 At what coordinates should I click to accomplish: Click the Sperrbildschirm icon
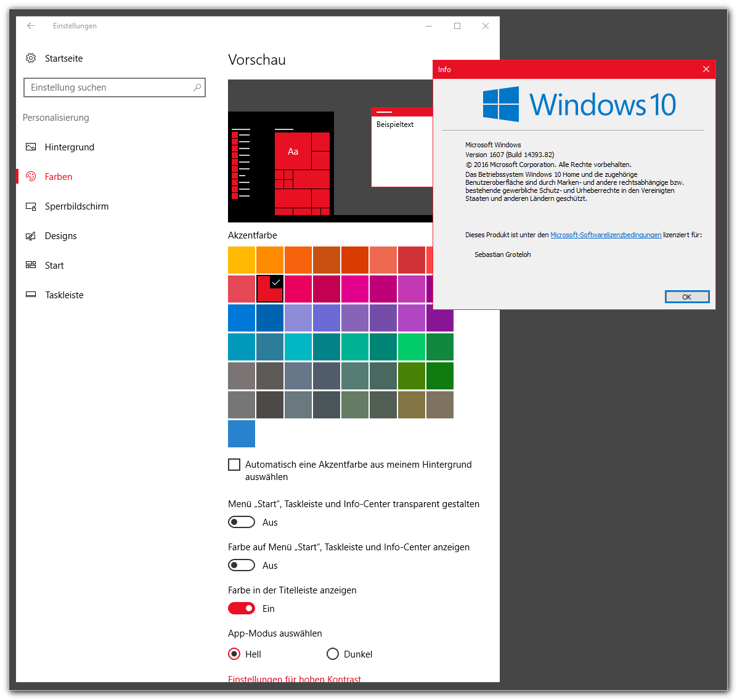31,206
